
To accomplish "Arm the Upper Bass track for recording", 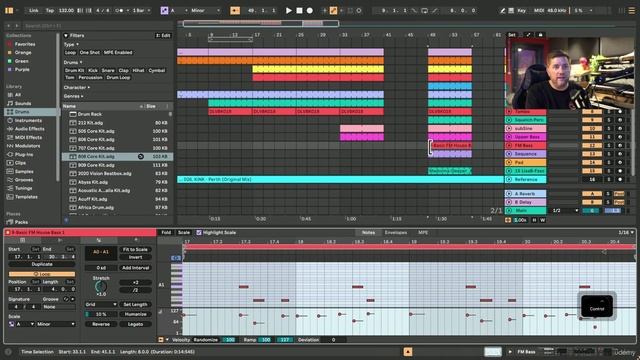I will (620, 137).
